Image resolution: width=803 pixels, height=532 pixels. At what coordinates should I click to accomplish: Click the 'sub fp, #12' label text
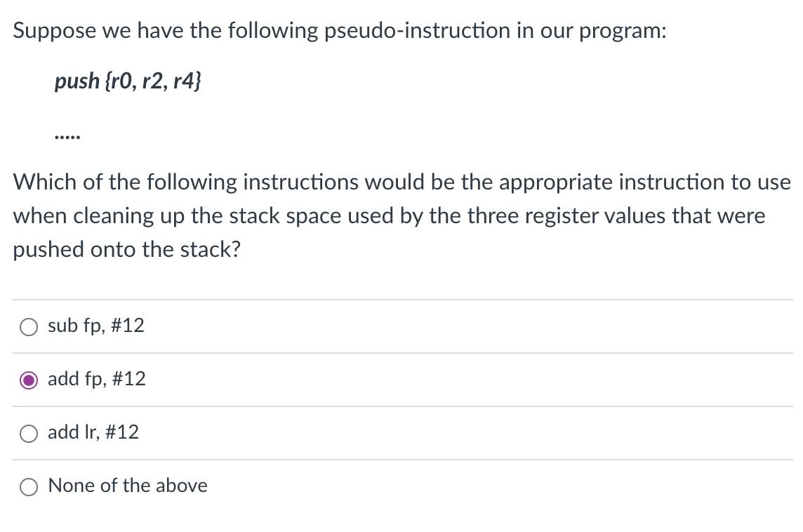coord(95,326)
